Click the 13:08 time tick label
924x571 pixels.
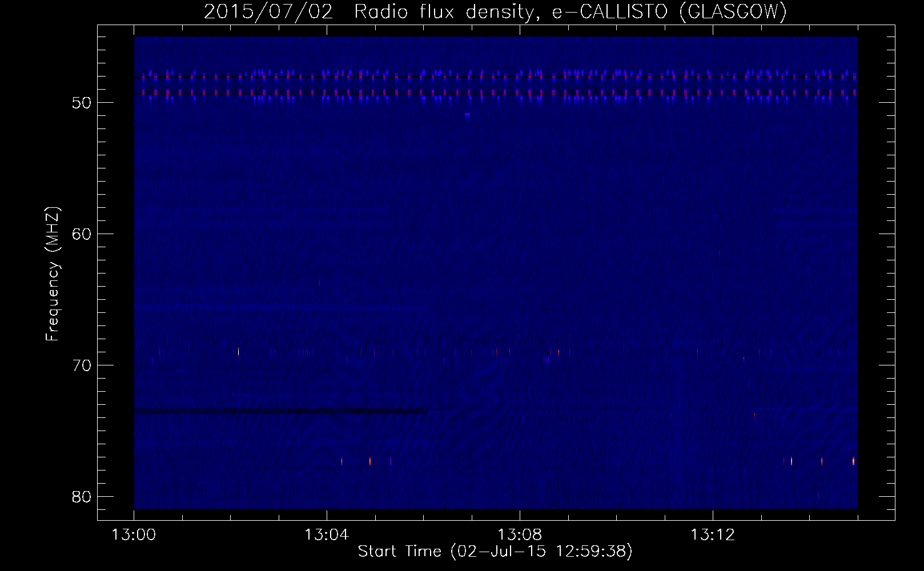[520, 535]
